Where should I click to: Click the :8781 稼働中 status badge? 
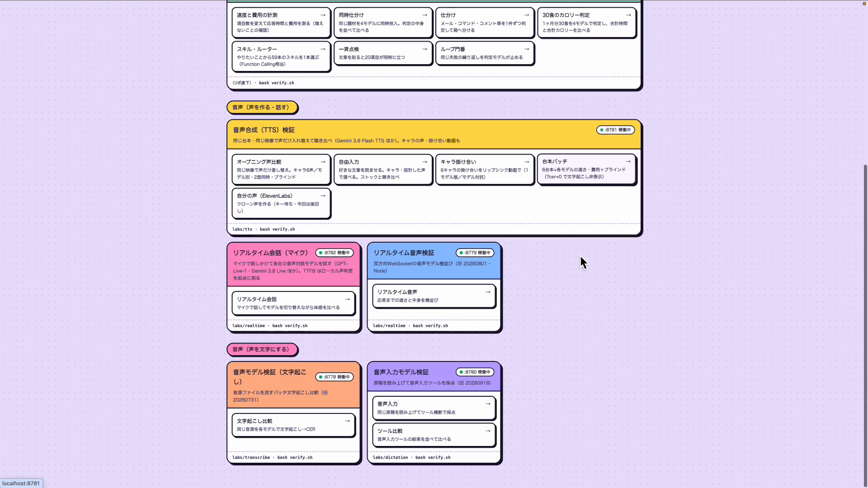click(615, 130)
